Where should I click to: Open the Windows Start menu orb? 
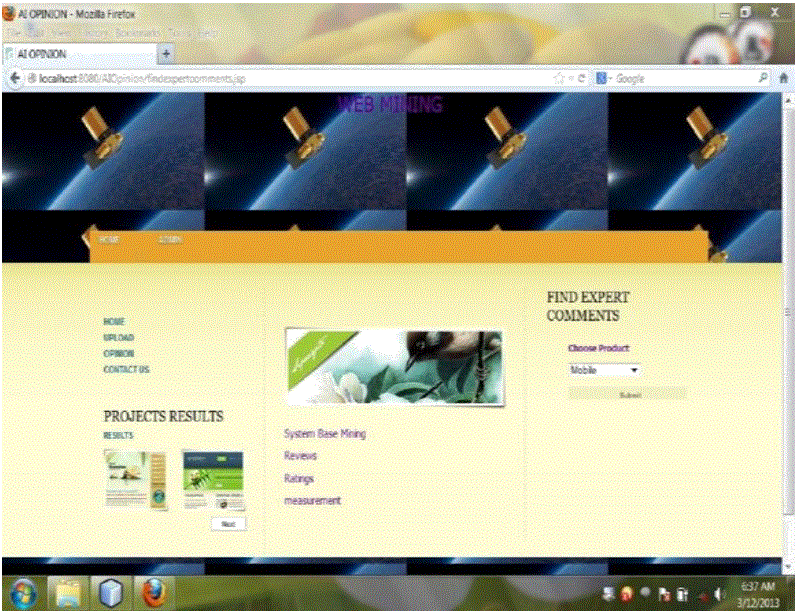pos(22,593)
